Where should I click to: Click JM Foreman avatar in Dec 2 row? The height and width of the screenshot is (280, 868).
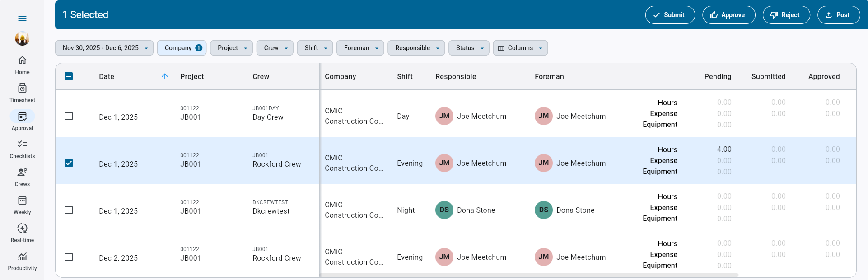[x=544, y=257]
